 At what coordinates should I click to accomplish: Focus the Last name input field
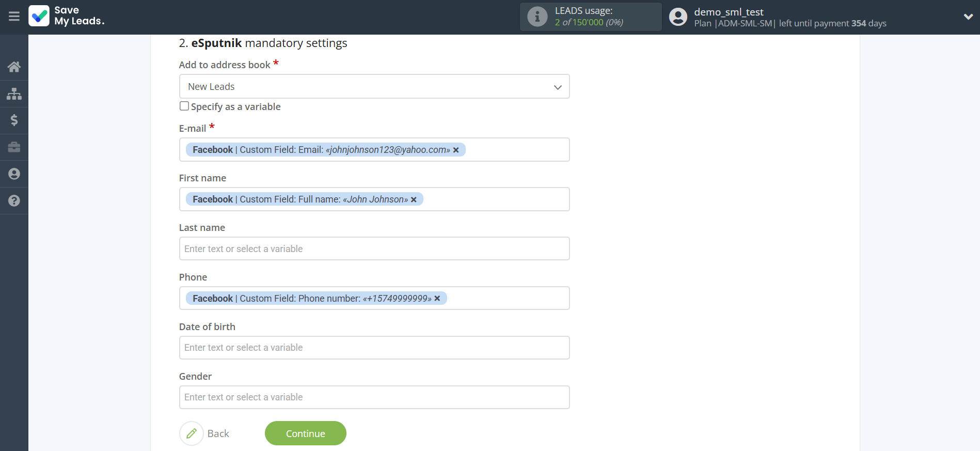point(374,248)
